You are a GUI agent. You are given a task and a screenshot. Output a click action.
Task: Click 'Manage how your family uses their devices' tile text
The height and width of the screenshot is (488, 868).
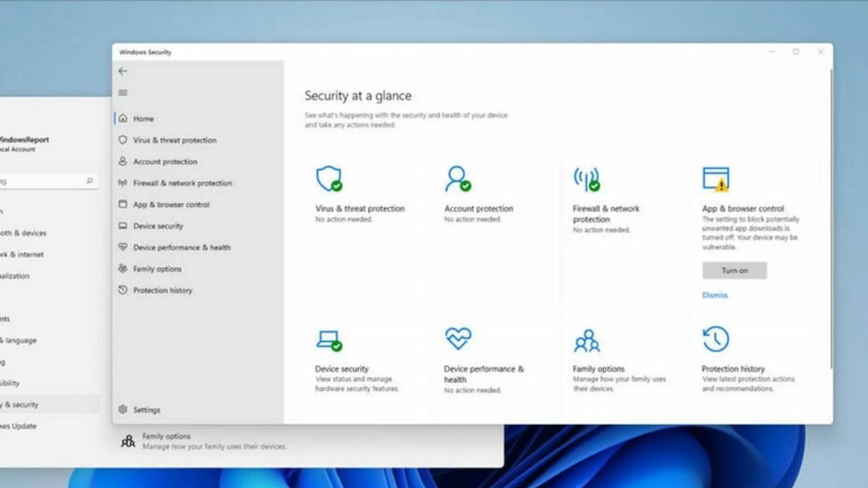(620, 384)
